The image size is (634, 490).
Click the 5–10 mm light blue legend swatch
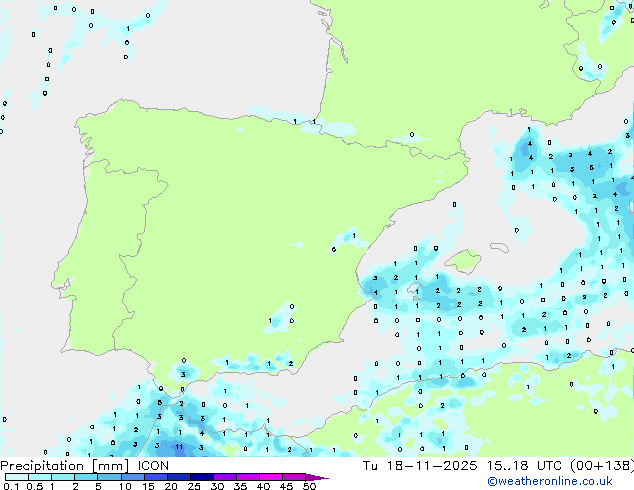(x=109, y=477)
